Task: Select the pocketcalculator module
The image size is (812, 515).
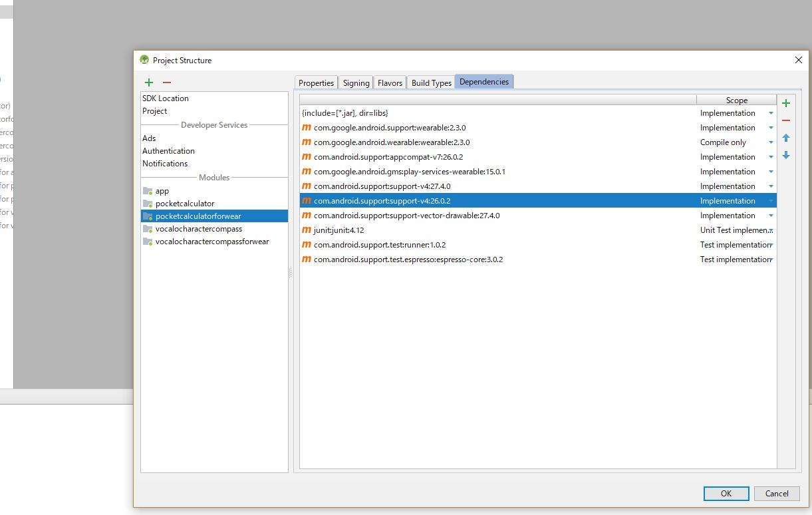Action: 185,204
